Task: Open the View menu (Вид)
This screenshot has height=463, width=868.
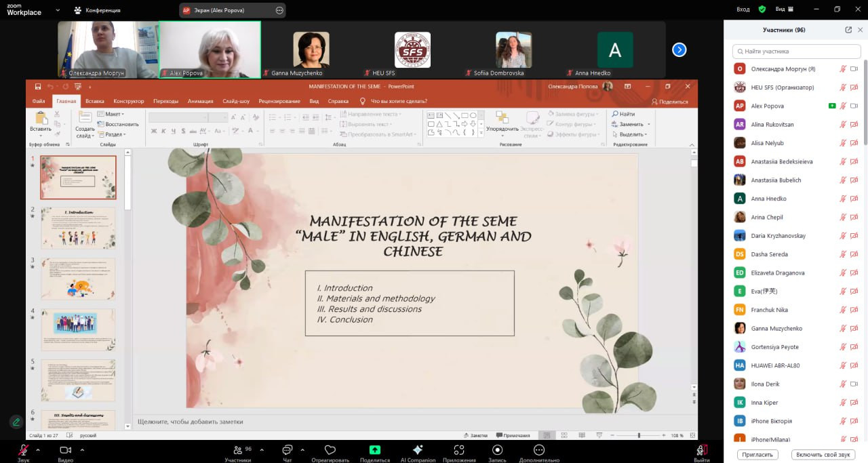Action: coord(784,9)
